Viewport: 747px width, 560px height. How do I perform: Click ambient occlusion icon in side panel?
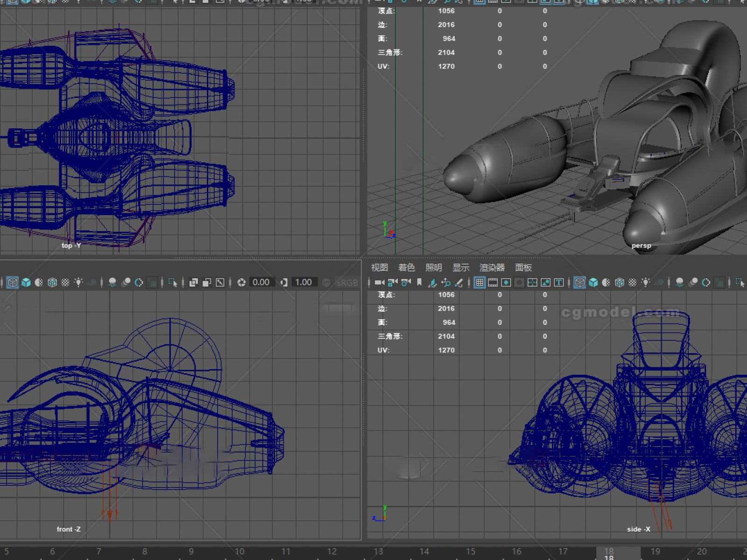click(x=680, y=282)
